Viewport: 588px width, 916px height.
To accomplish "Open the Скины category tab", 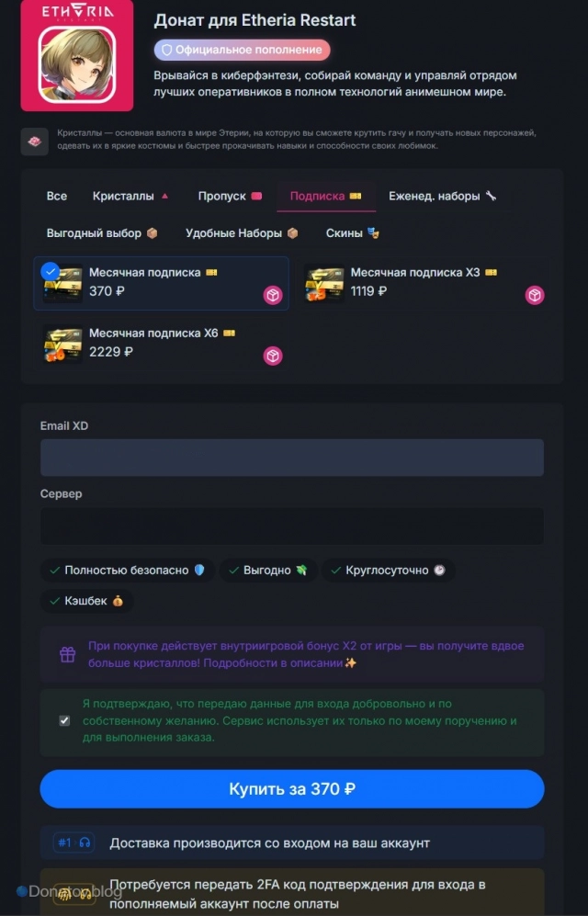I will tap(353, 233).
